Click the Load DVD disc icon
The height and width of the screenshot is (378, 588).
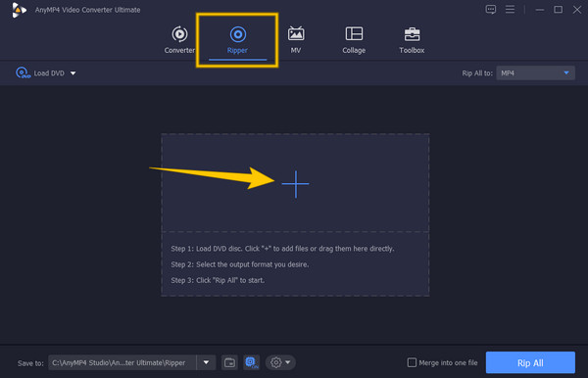23,72
